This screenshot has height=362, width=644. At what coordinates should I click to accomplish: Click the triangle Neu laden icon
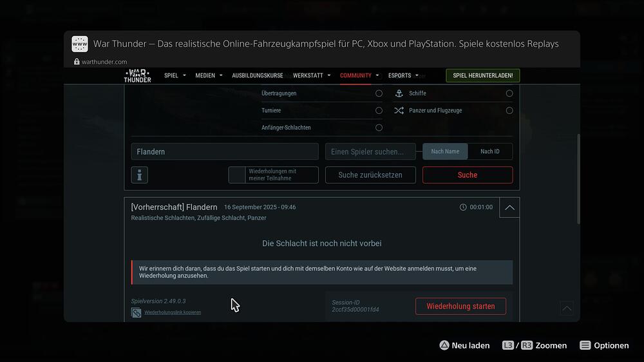pyautogui.click(x=444, y=345)
